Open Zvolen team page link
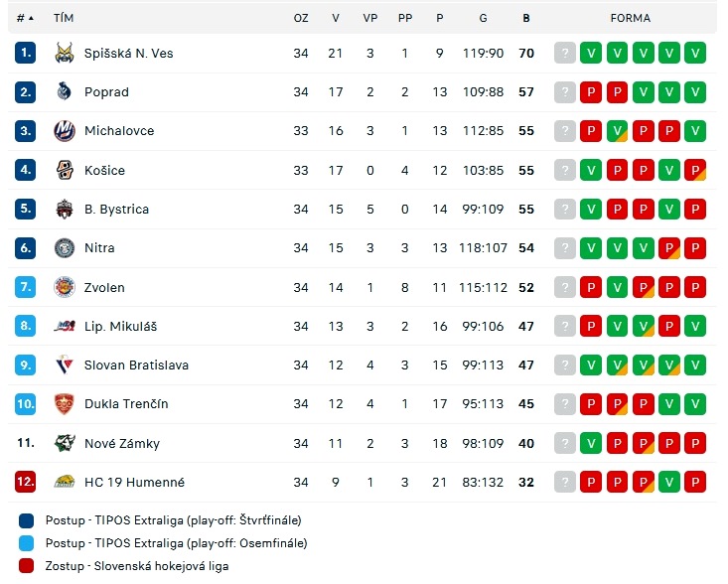The image size is (728, 584). 104,287
